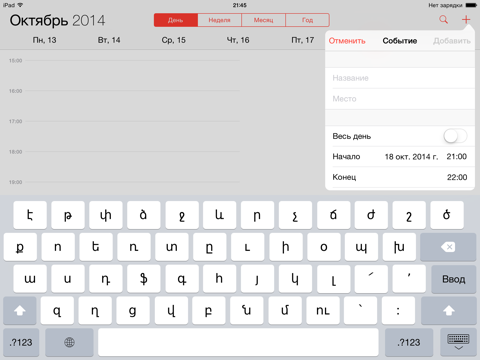Focus the Место location field
480x360 pixels.
pos(400,99)
